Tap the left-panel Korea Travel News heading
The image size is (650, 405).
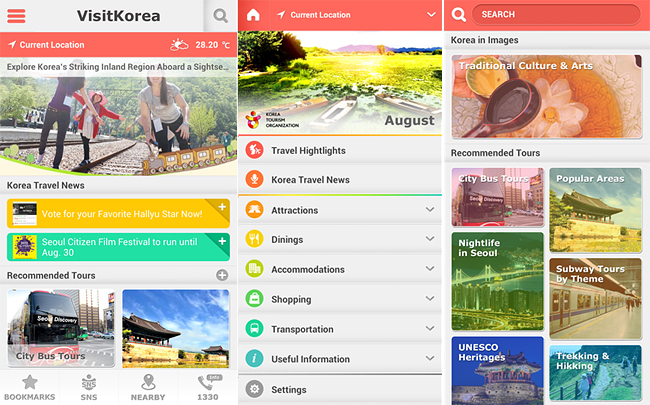click(46, 185)
